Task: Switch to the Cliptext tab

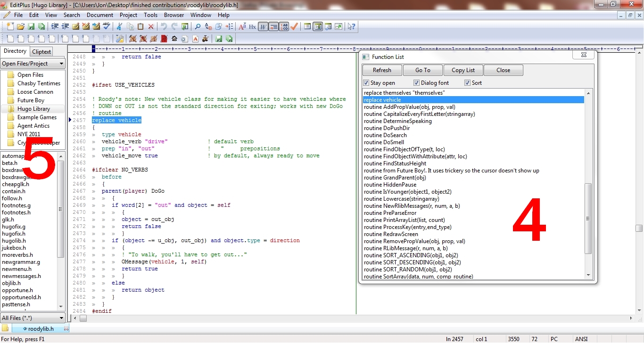Action: click(42, 52)
